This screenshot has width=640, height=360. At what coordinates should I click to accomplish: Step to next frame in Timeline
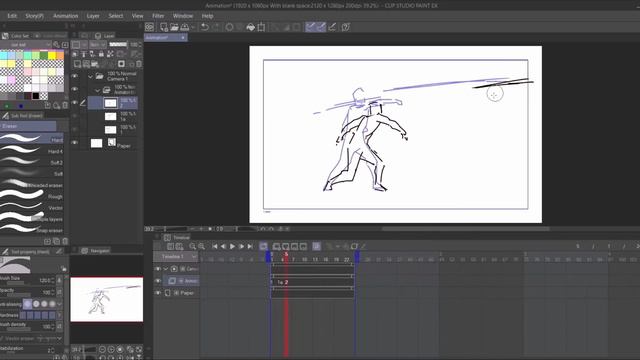pyautogui.click(x=241, y=246)
